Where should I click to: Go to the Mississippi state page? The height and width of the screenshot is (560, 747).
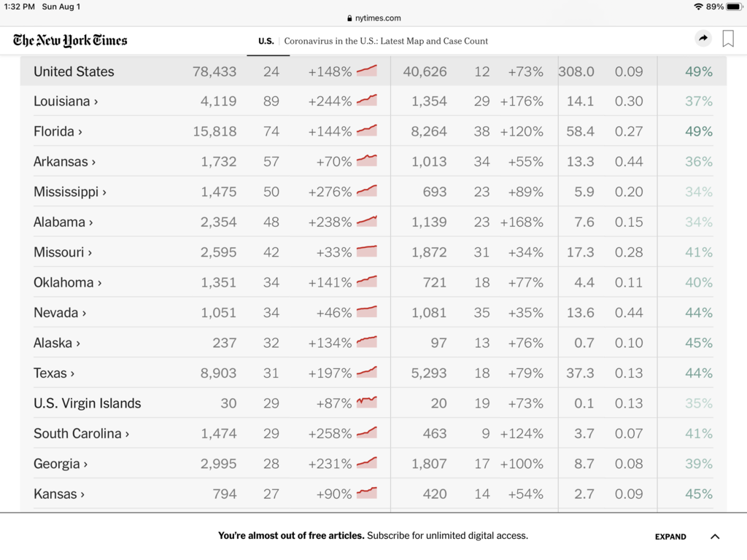tap(70, 192)
